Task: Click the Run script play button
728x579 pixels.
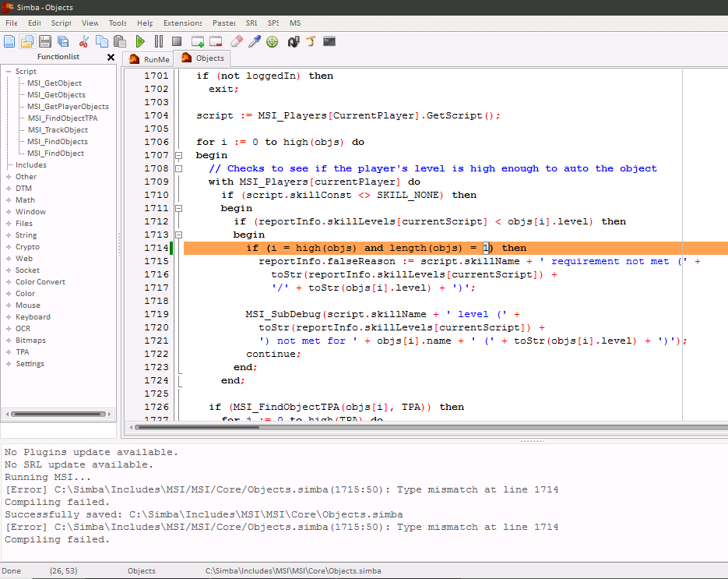Action: point(140,41)
